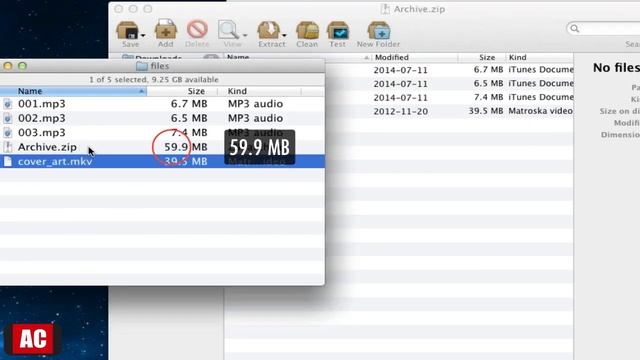Open the Extract dropdown arrow
Viewport: 640px width, 360px height.
284,36
